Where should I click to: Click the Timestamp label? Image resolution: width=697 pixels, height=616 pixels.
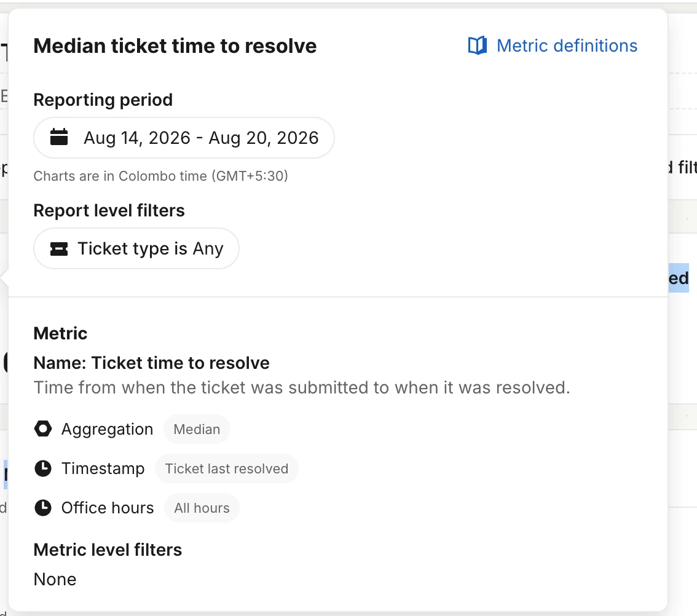click(x=103, y=468)
